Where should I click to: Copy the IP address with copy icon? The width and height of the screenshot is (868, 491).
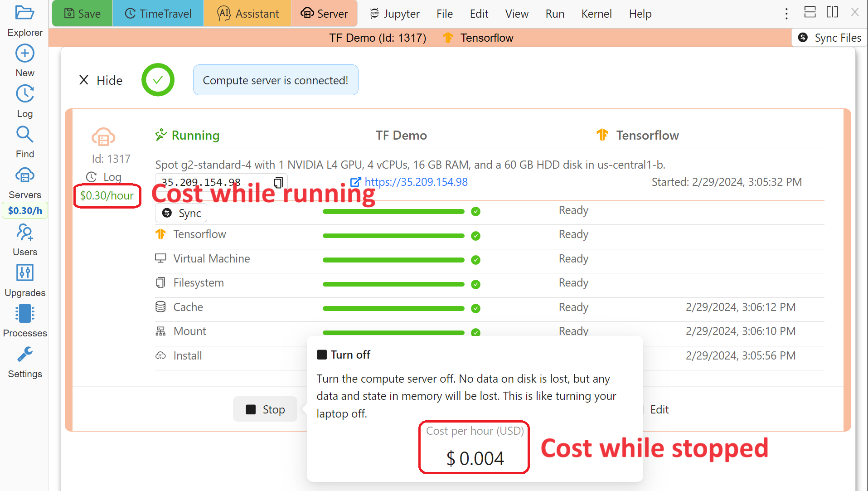click(278, 182)
